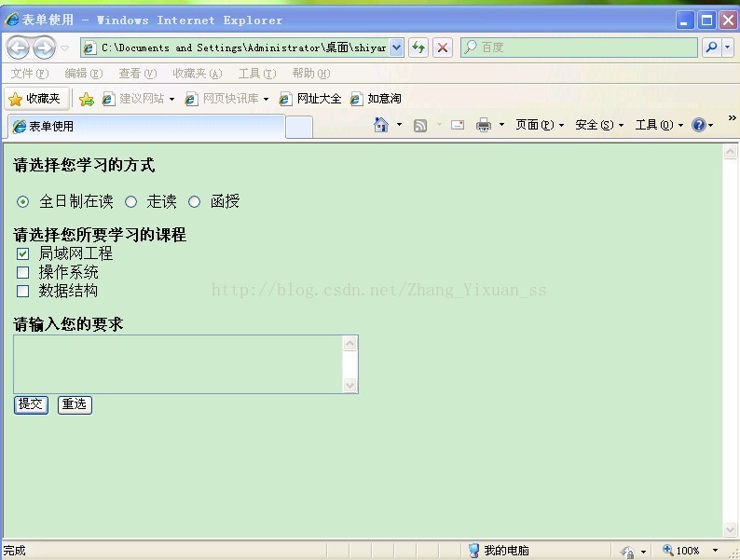
Task: Click the read mail envelope icon
Action: click(x=458, y=125)
